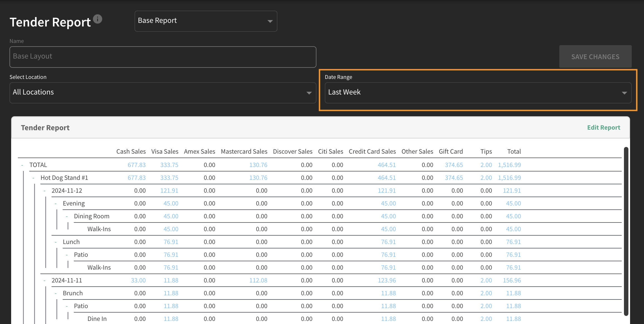Collapse the Patio row under Brunch

pos(67,306)
